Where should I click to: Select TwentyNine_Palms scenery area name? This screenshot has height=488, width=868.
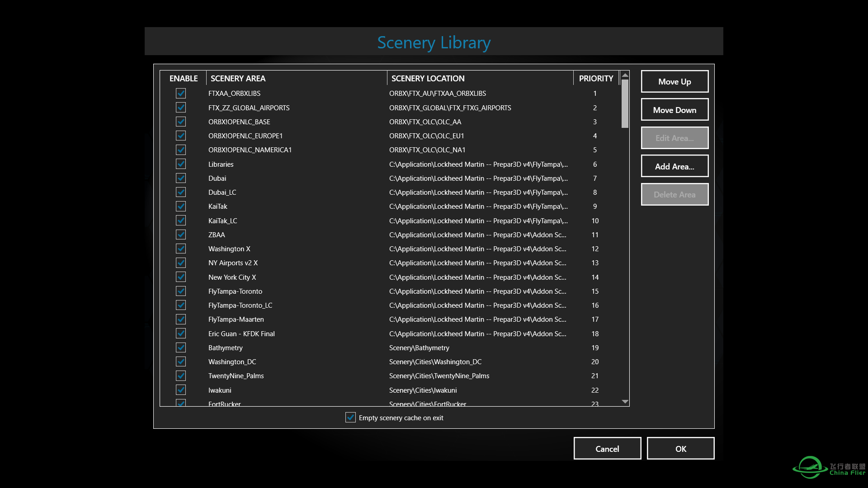[x=236, y=376]
